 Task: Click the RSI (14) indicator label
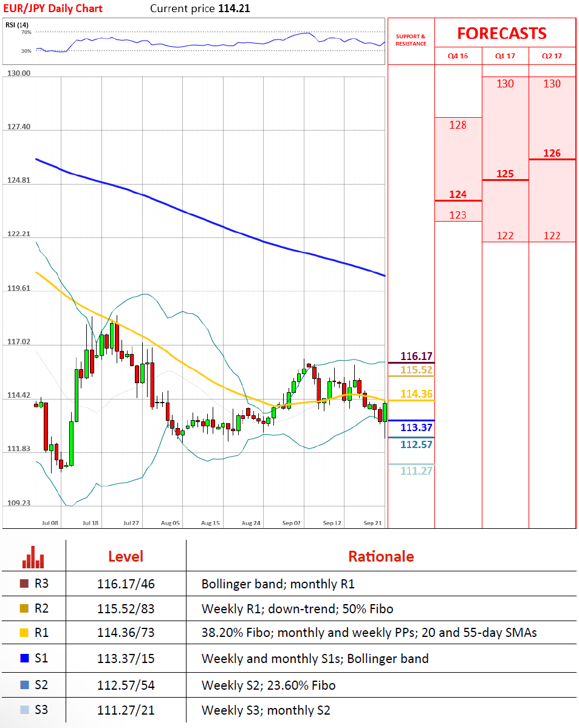[17, 25]
